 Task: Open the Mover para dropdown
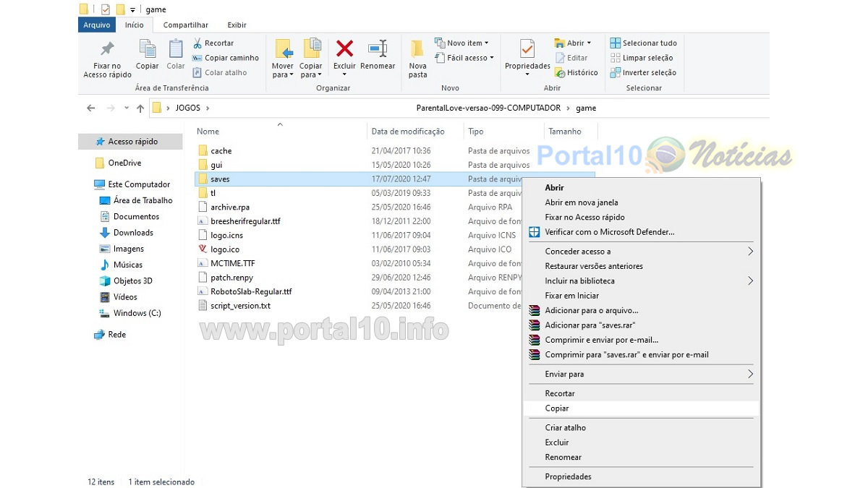[x=283, y=71]
